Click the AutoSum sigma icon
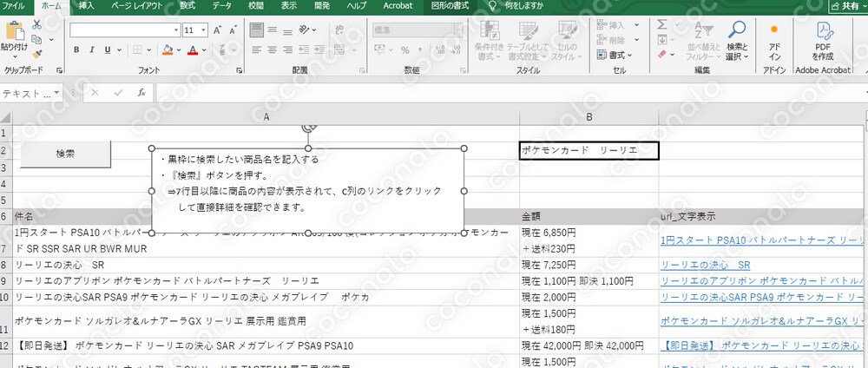The height and width of the screenshot is (368, 868). coord(662,25)
